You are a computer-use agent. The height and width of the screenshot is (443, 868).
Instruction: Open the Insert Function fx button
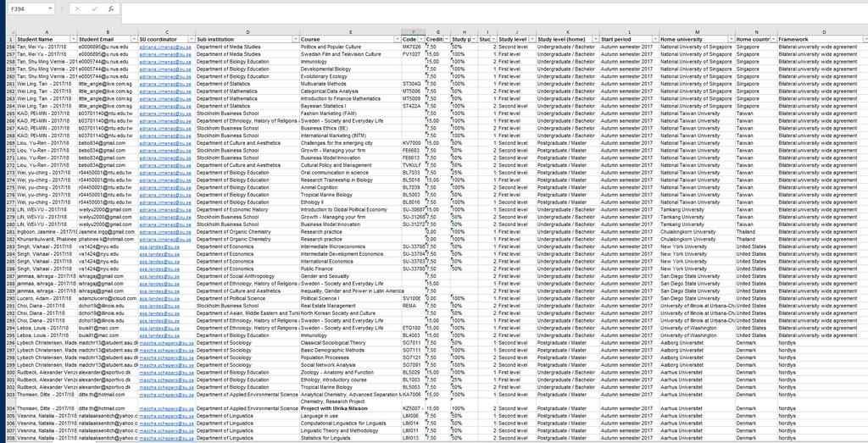(x=111, y=9)
